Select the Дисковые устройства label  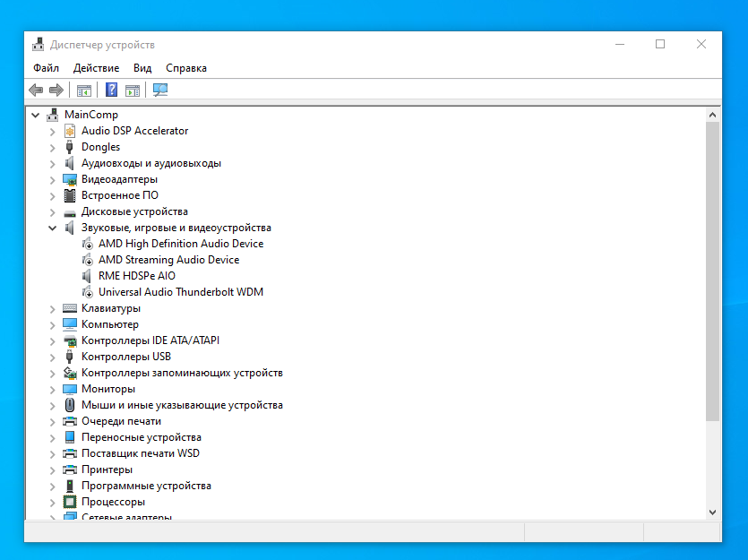pyautogui.click(x=134, y=211)
